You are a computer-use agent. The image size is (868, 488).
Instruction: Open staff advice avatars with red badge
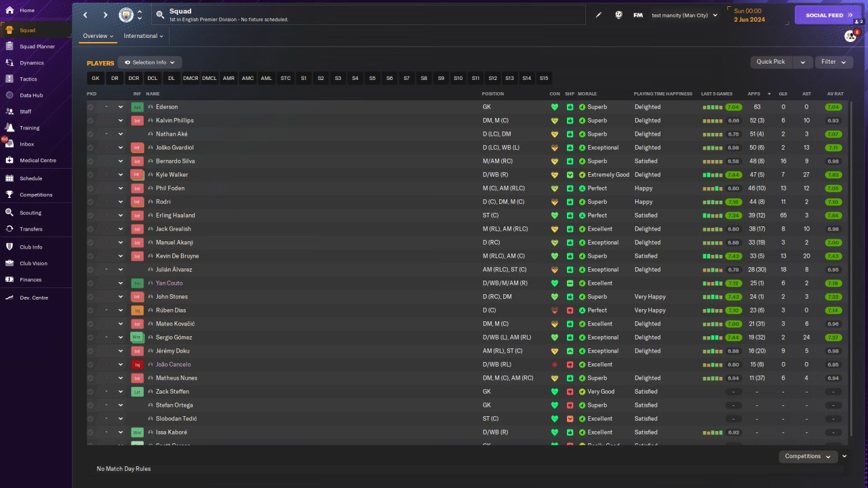click(850, 36)
